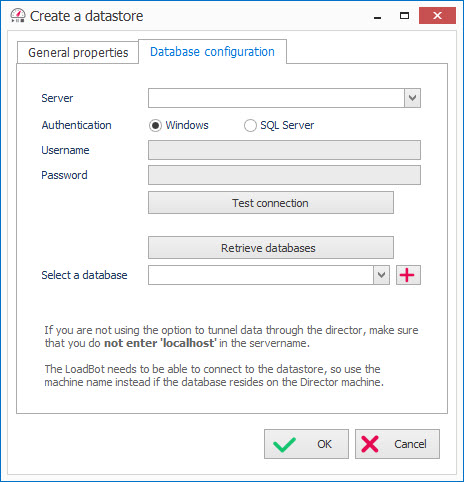The image size is (464, 482).
Task: Open the Database configuration tab
Action: (212, 52)
